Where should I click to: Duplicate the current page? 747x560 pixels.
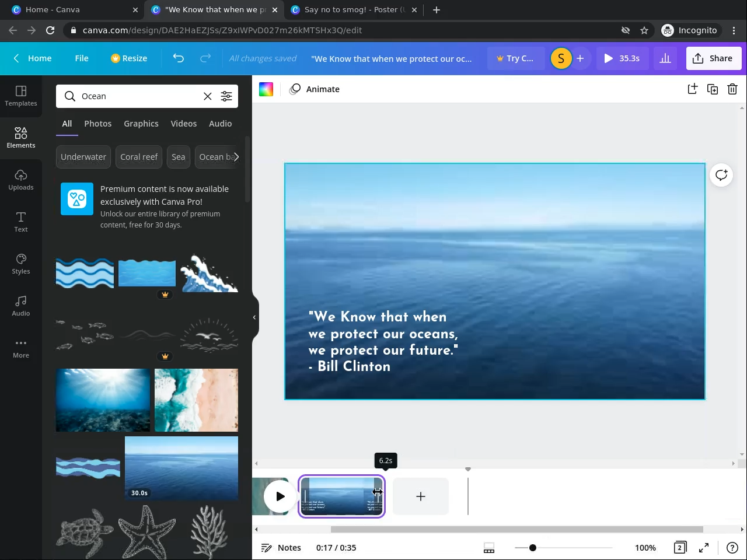click(x=713, y=89)
